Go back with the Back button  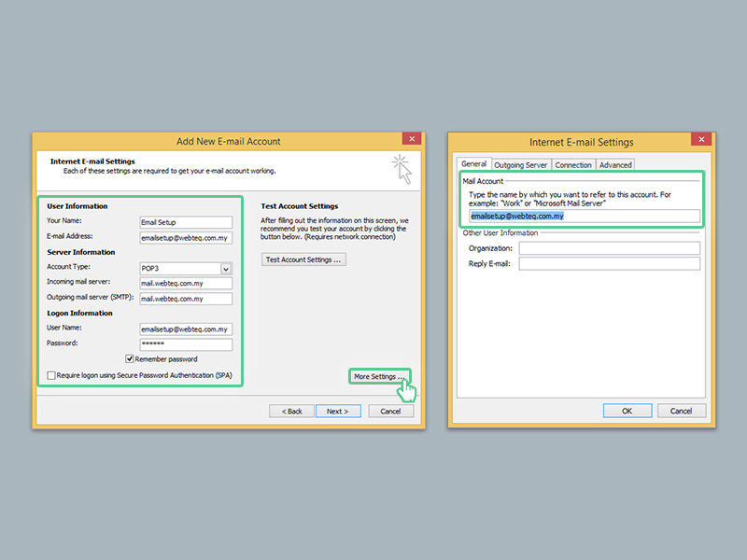[x=291, y=411]
